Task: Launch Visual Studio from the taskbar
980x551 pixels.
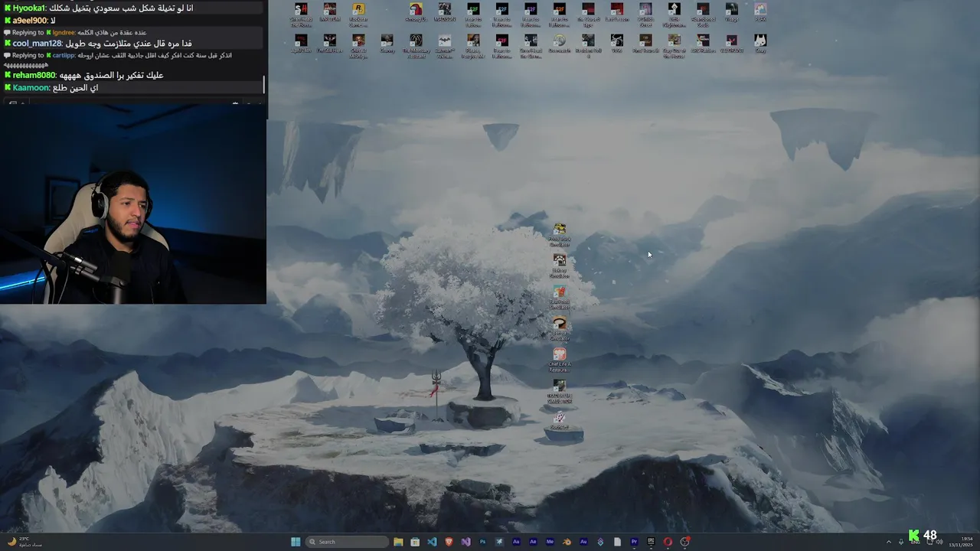Action: 465,542
